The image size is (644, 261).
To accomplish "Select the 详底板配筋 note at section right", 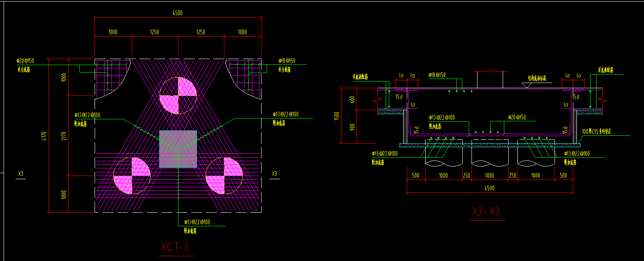I will pyautogui.click(x=605, y=70).
